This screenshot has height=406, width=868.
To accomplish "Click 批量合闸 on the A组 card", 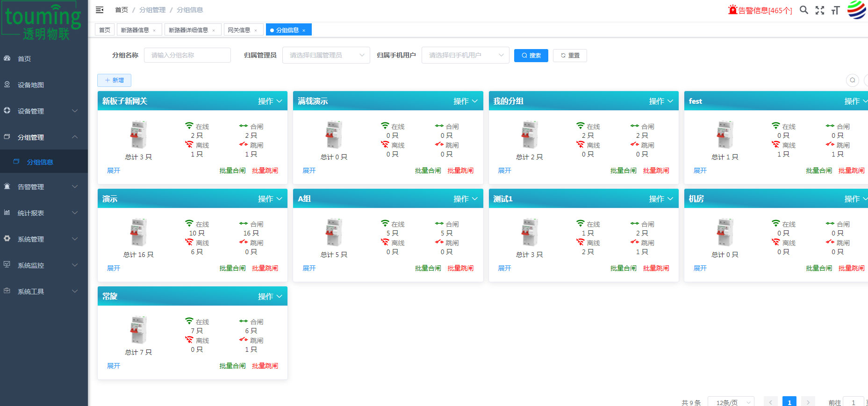I will (x=428, y=268).
